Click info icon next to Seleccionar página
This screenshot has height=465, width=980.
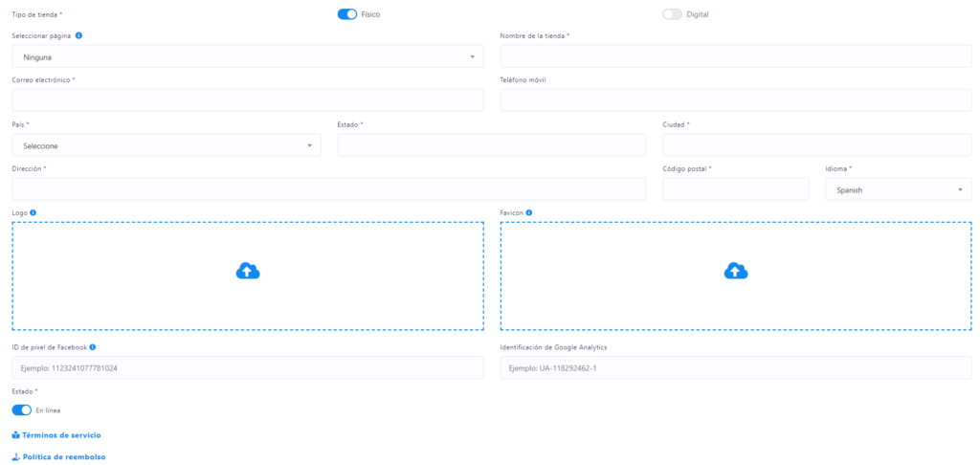[x=78, y=35]
